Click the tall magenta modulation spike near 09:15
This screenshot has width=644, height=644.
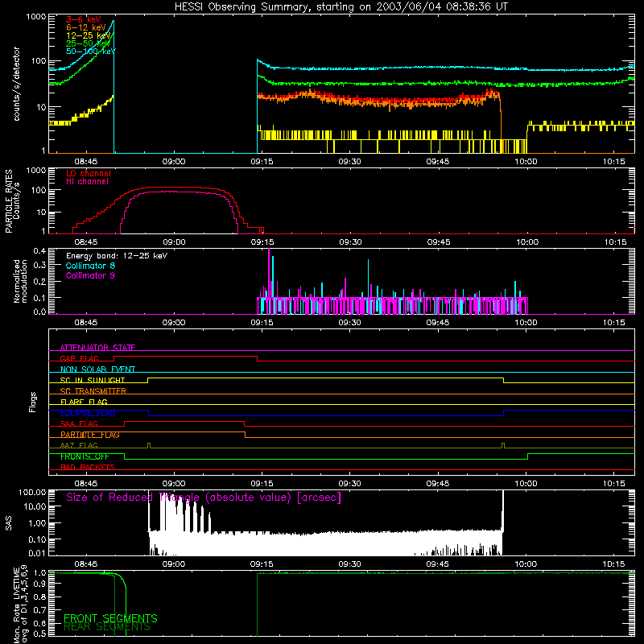point(269,273)
